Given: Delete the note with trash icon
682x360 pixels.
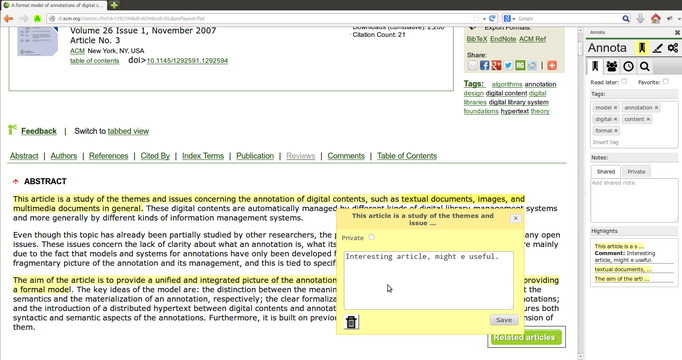Looking at the screenshot, I should [x=351, y=322].
